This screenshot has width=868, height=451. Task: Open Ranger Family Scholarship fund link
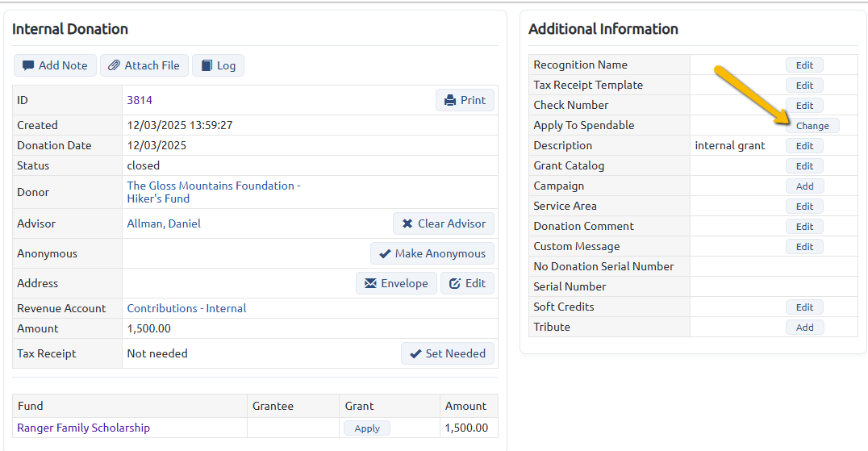[84, 428]
